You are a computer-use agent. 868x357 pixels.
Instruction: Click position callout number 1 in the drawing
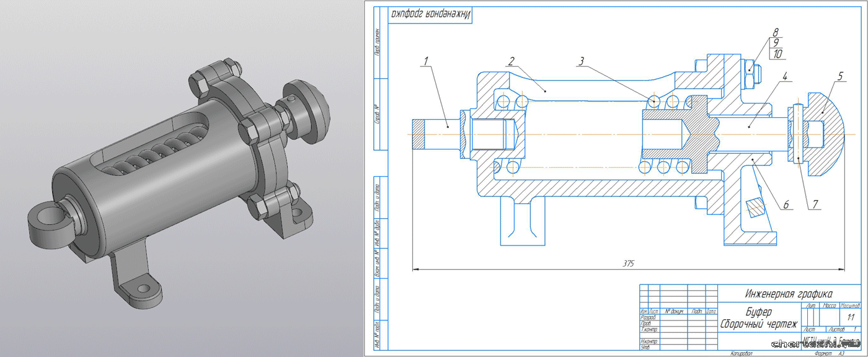(427, 61)
